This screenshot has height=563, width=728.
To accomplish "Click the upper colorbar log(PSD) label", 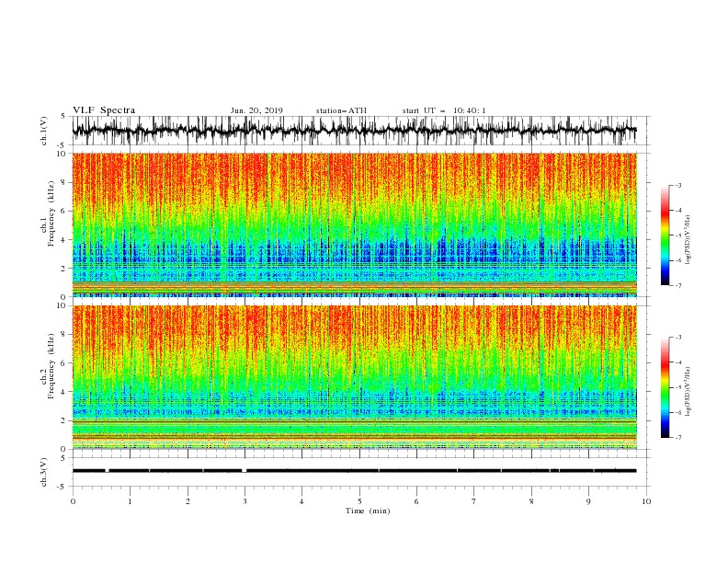I will (688, 240).
